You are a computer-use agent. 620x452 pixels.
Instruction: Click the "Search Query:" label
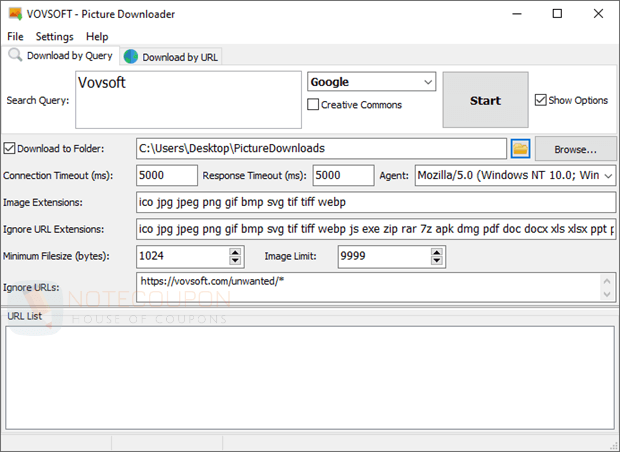(38, 100)
